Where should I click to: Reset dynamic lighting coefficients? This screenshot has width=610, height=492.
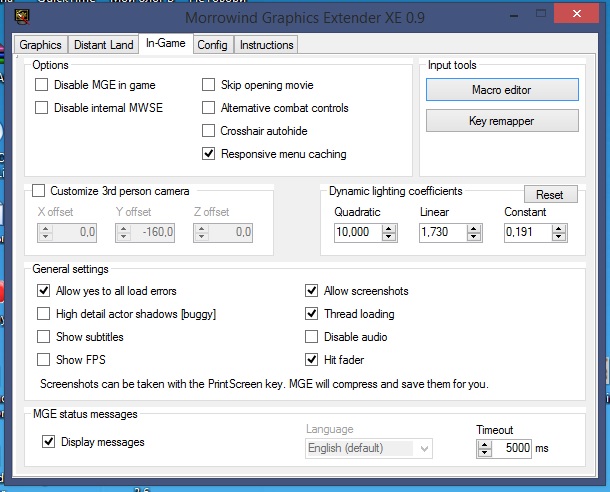pos(550,194)
